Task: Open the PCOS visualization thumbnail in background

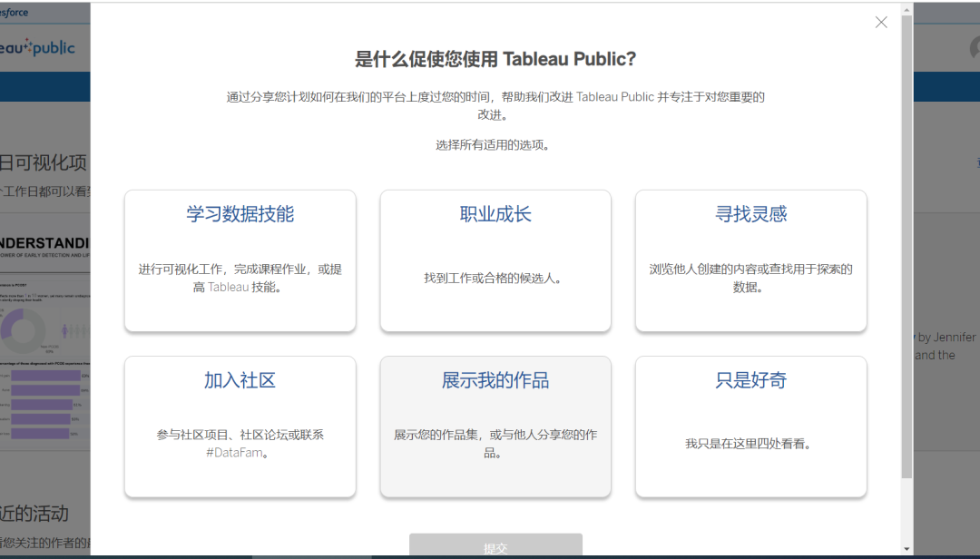Action: click(45, 331)
